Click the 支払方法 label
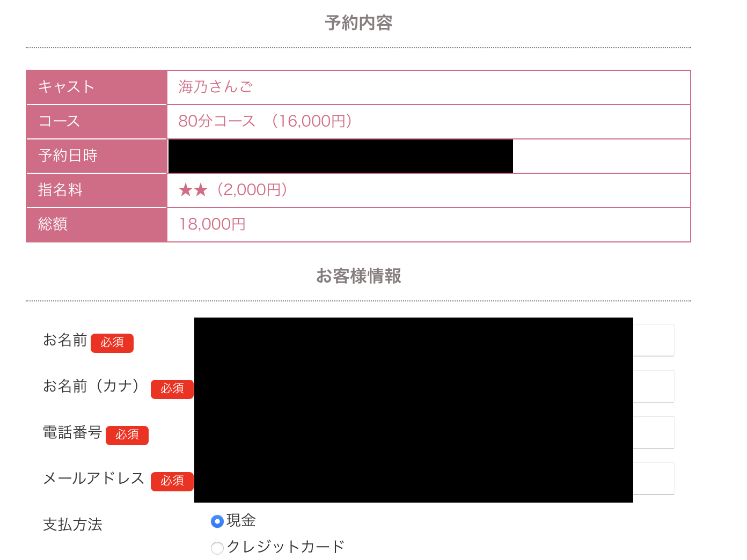 (x=72, y=525)
